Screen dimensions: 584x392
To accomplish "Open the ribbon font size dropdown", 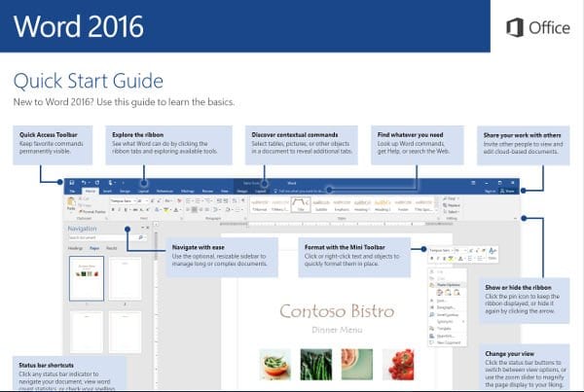I will (146, 201).
